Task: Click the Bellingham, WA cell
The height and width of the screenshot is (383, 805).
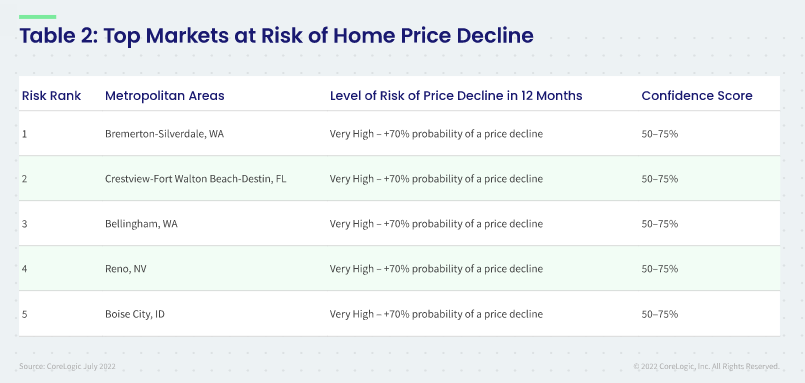Action: [x=142, y=224]
